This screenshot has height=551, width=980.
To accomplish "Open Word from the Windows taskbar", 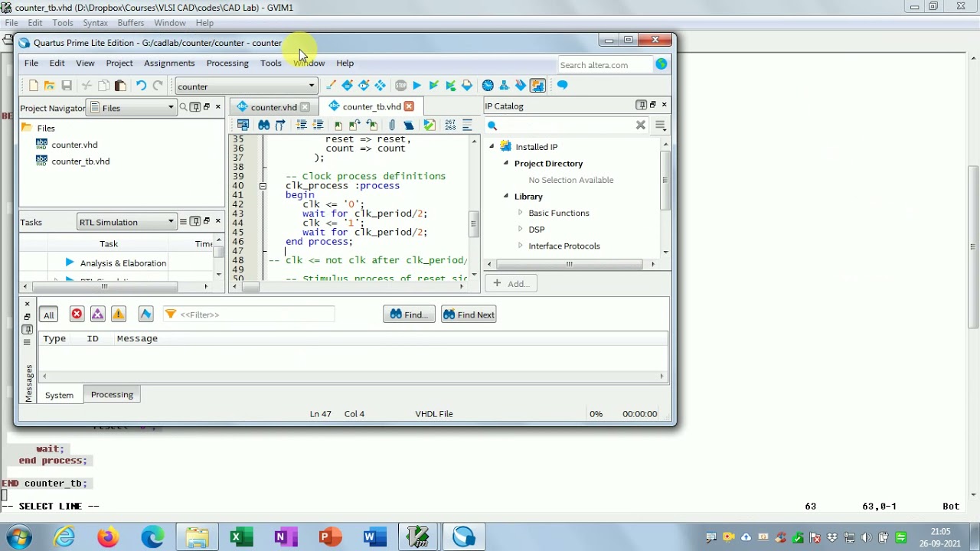I will (374, 537).
